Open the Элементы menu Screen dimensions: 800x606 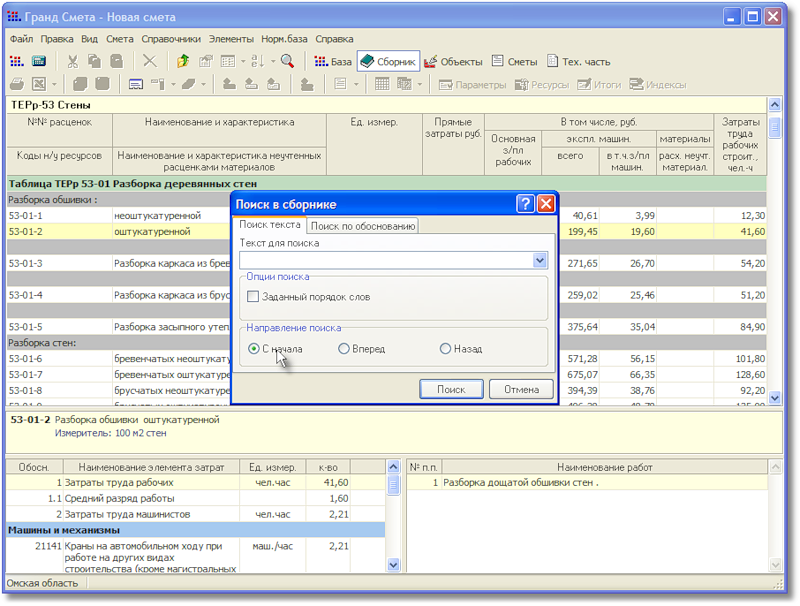[x=231, y=39]
